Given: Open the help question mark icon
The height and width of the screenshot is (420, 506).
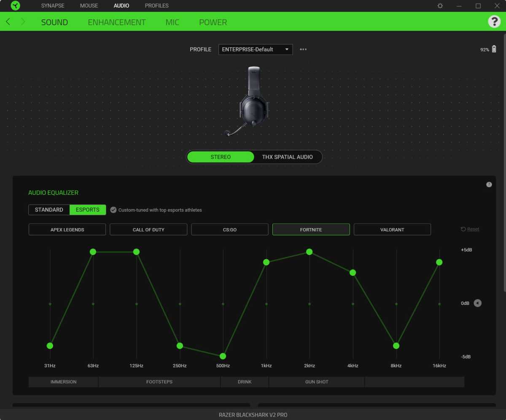Looking at the screenshot, I should (x=494, y=22).
